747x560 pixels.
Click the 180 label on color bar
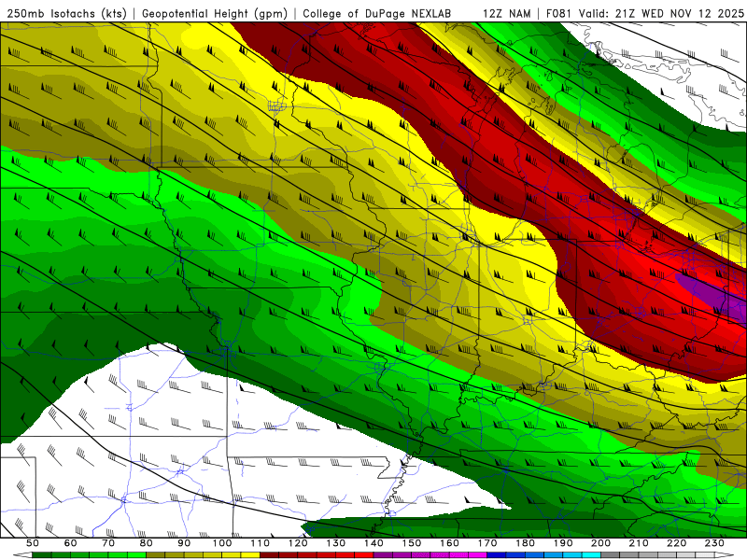[x=525, y=543]
